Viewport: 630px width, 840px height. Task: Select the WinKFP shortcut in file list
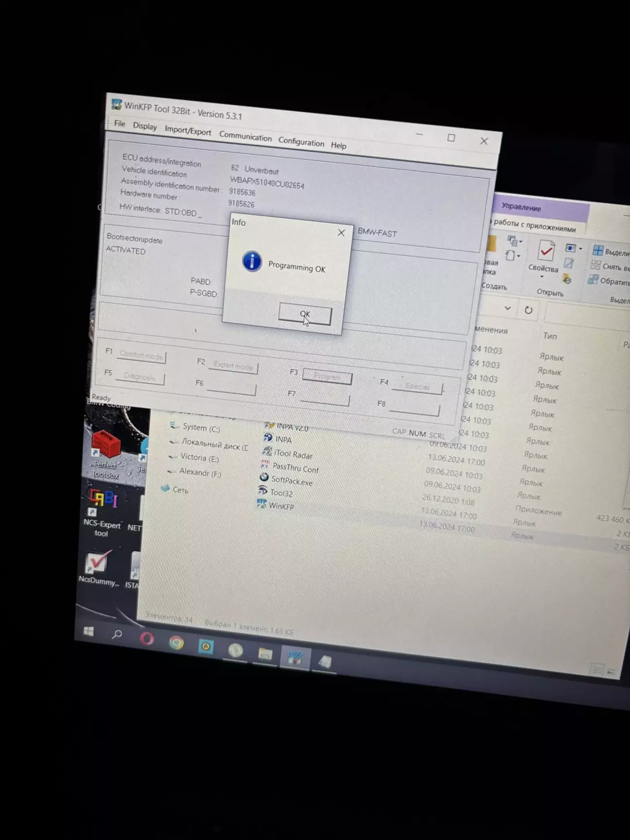pos(281,506)
